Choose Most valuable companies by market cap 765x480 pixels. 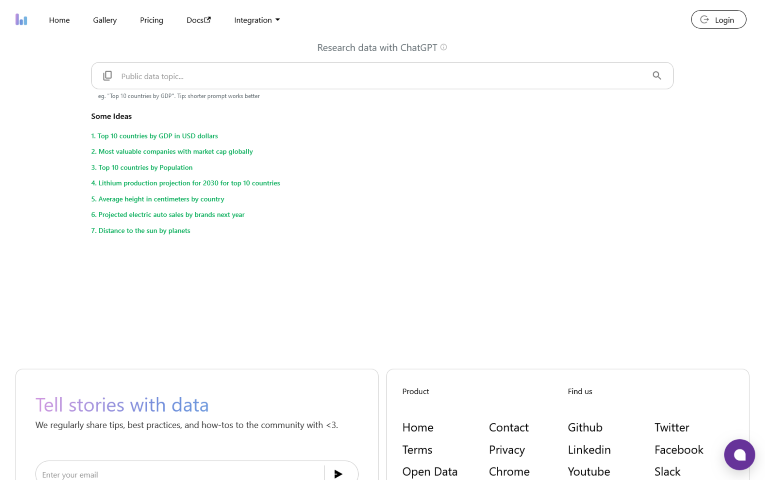tap(172, 151)
